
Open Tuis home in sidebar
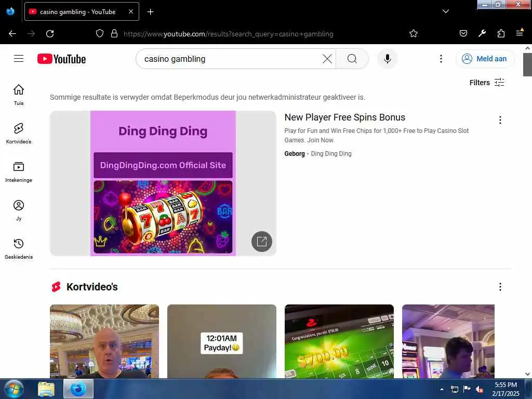tap(19, 95)
